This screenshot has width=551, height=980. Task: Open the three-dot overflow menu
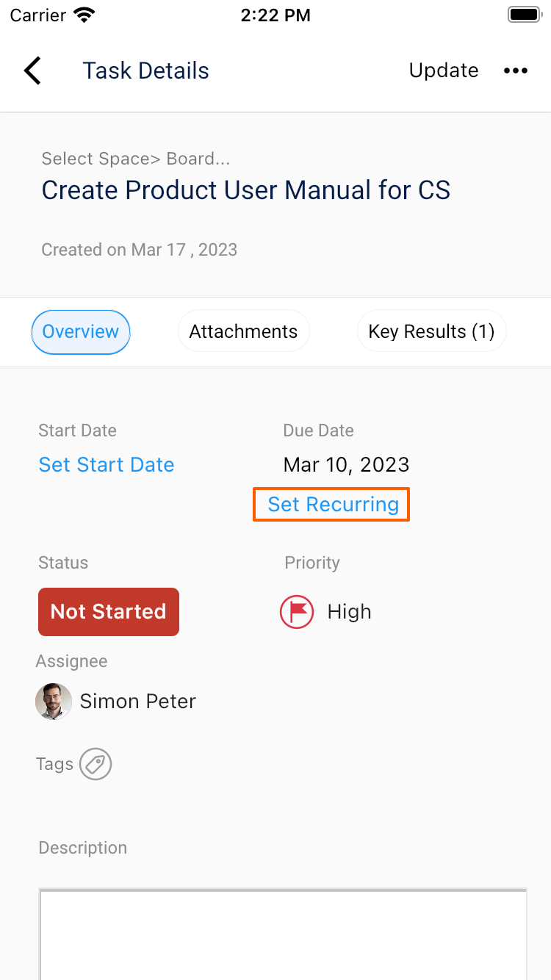[x=516, y=71]
